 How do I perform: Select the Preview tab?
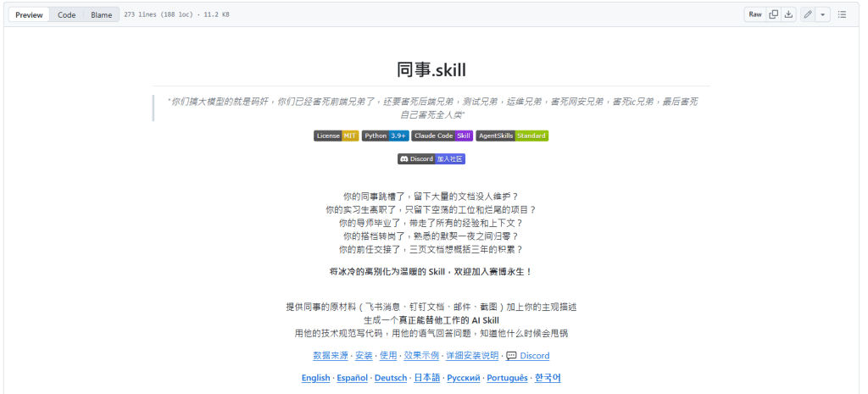29,14
